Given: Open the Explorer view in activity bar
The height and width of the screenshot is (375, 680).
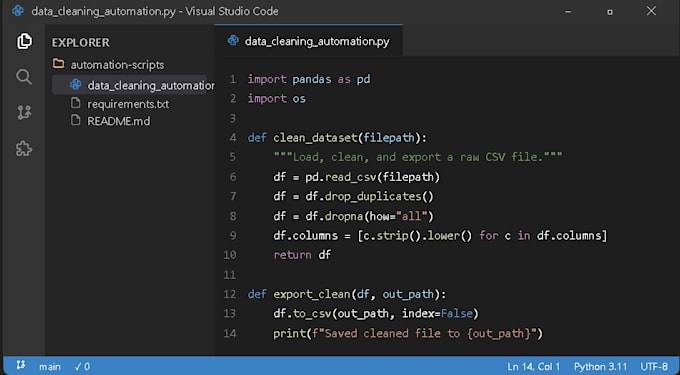Looking at the screenshot, I should pyautogui.click(x=24, y=41).
